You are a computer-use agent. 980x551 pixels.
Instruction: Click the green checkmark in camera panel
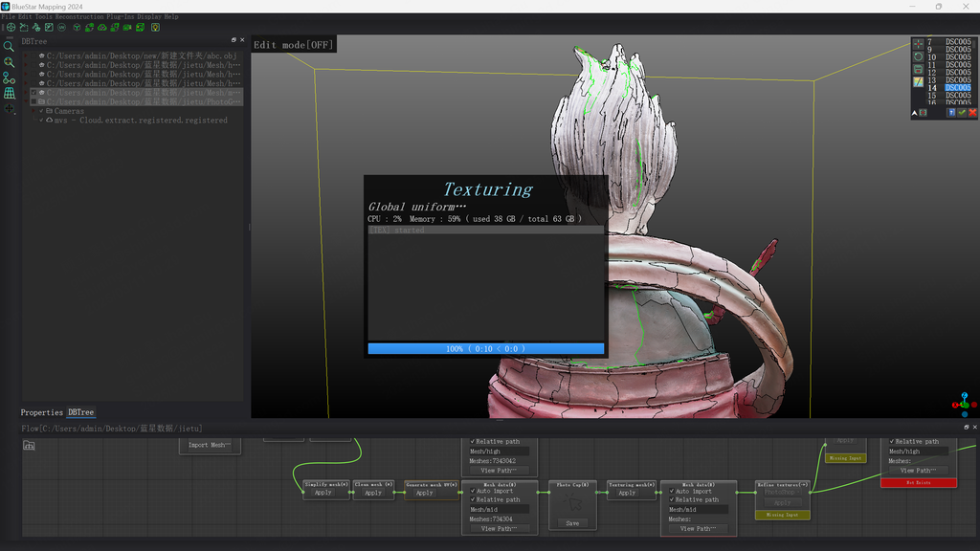click(x=963, y=113)
